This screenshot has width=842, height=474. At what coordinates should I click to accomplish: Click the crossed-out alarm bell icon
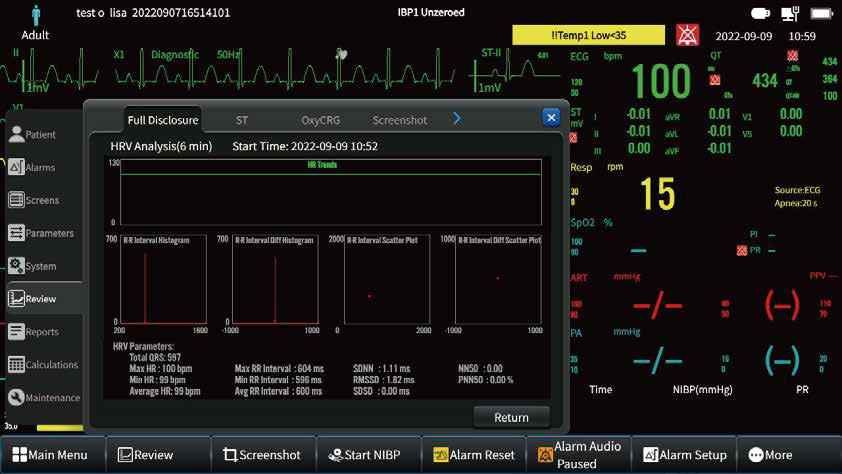(x=688, y=36)
